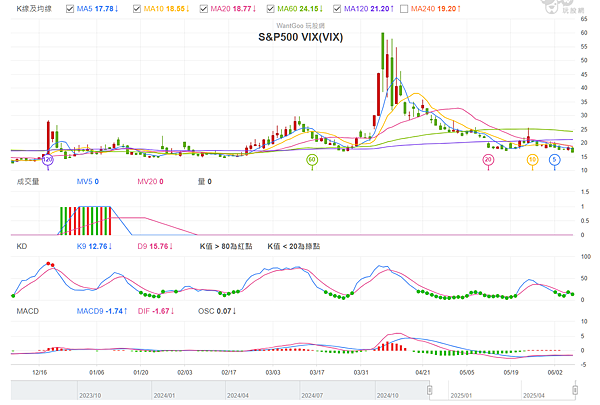600x405 pixels.
Task: Click the 04/21 date axis label
Action: pyautogui.click(x=422, y=372)
